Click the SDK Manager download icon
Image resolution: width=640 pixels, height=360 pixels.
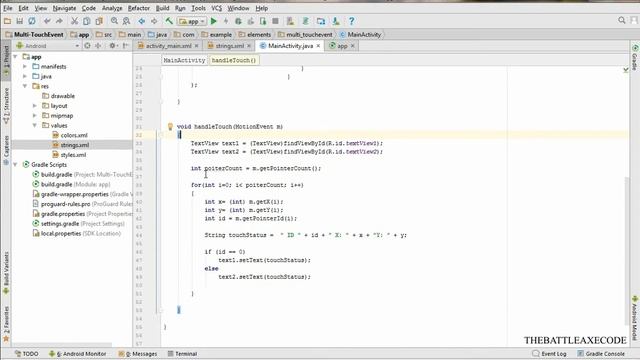336,21
